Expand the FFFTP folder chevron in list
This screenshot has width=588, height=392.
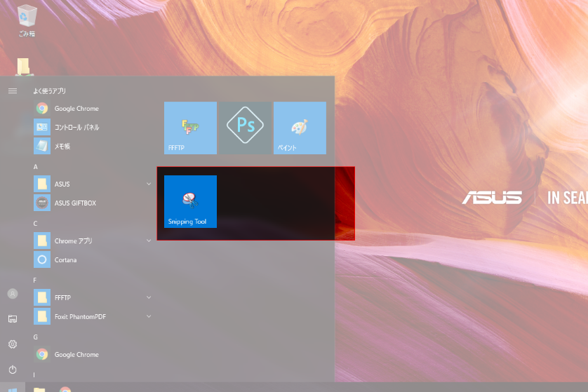pos(149,297)
